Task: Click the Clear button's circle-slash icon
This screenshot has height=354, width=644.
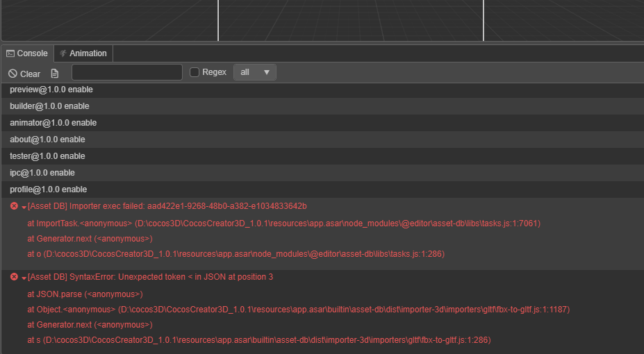Action: tap(13, 74)
